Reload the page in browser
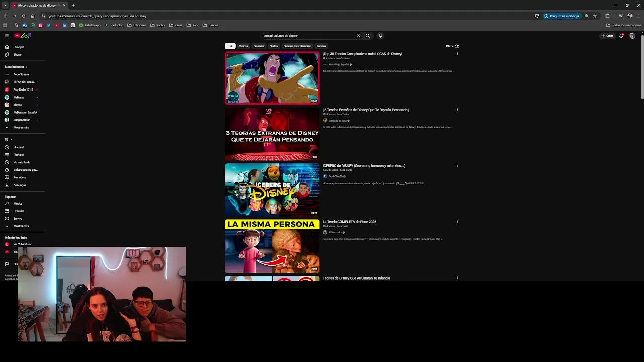The width and height of the screenshot is (644, 362). tap(23, 16)
